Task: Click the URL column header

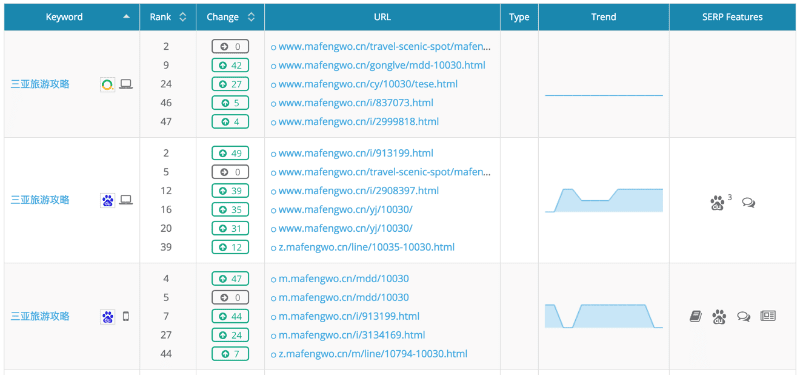Action: click(x=382, y=17)
